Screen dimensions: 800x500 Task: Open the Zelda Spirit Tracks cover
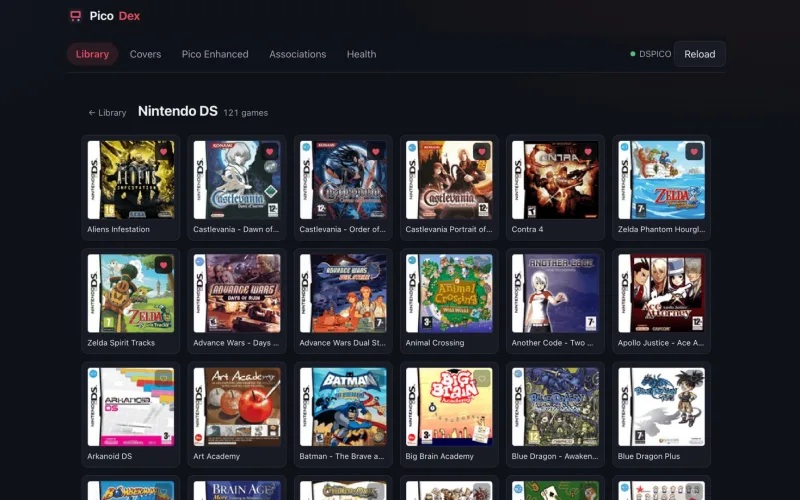[131, 293]
